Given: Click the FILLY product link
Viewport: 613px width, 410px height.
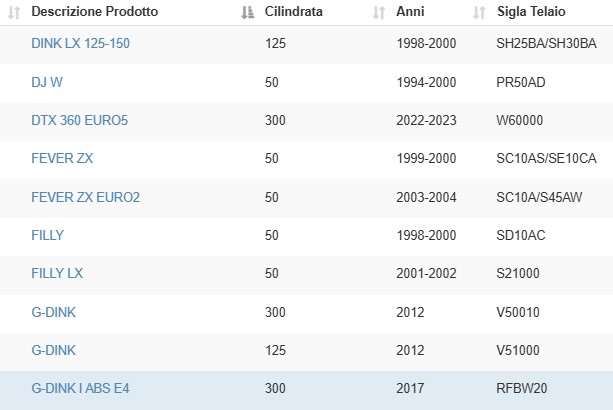Looking at the screenshot, I should [x=48, y=235].
